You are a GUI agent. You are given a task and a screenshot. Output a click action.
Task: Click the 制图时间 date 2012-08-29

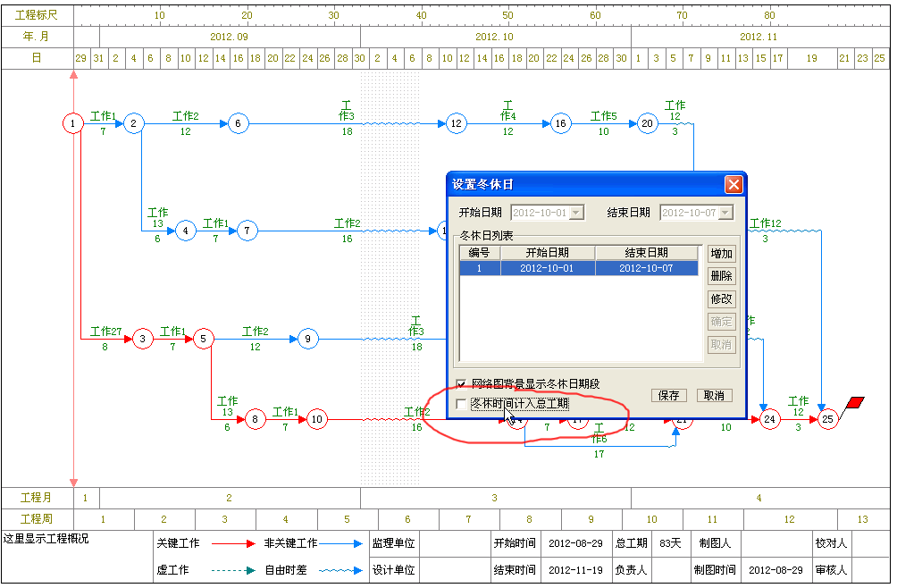click(775, 570)
